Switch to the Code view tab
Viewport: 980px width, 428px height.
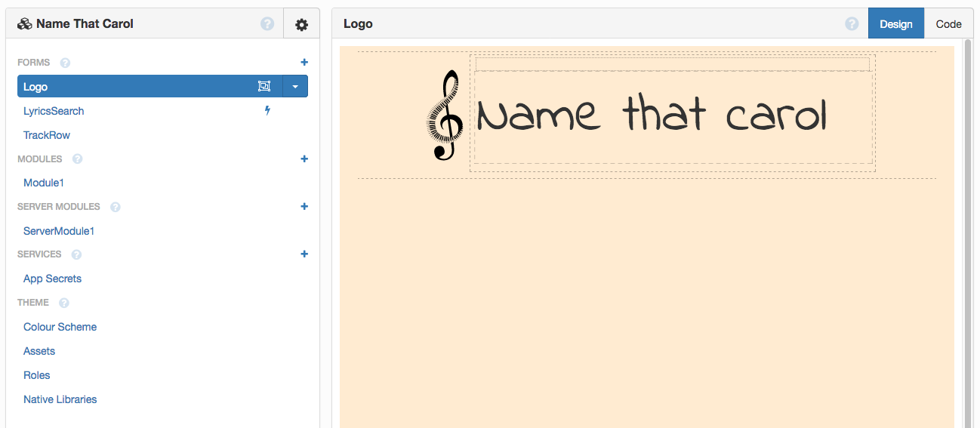coord(948,24)
